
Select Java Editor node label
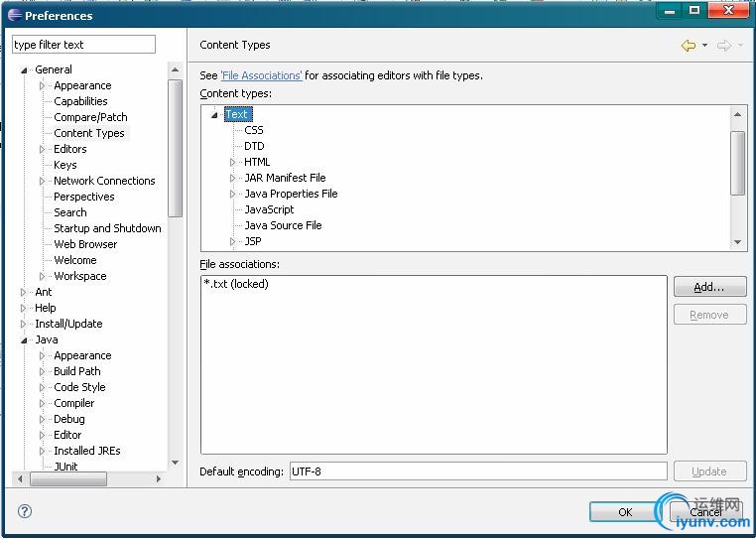[67, 435]
